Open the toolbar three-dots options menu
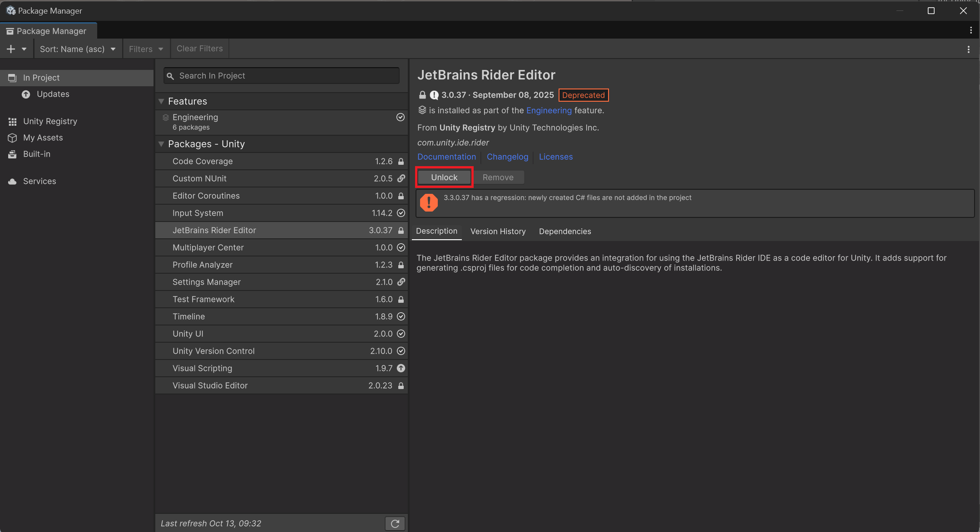980x532 pixels. point(968,49)
